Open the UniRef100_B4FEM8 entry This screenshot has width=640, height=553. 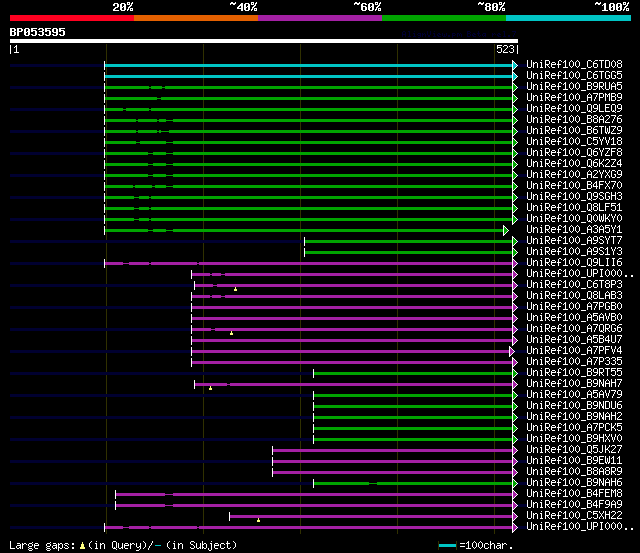574,494
